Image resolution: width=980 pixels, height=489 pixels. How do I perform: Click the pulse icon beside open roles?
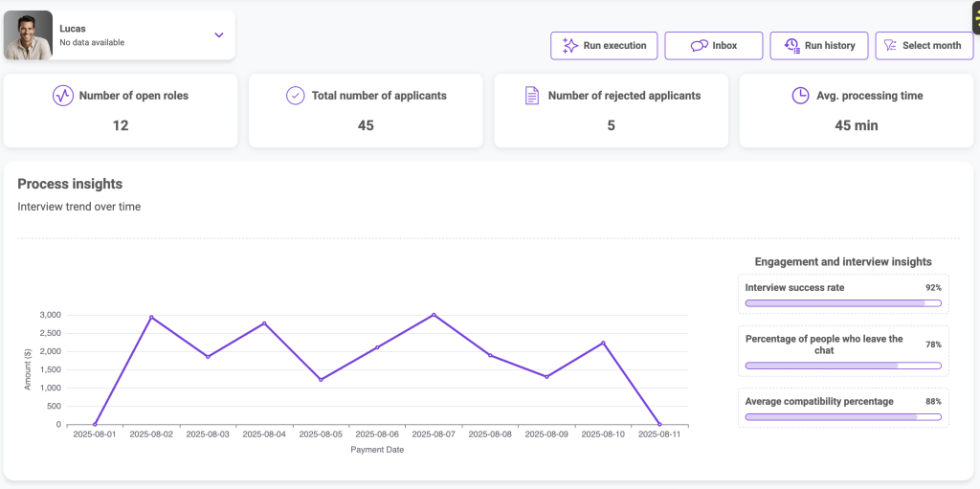pos(63,96)
